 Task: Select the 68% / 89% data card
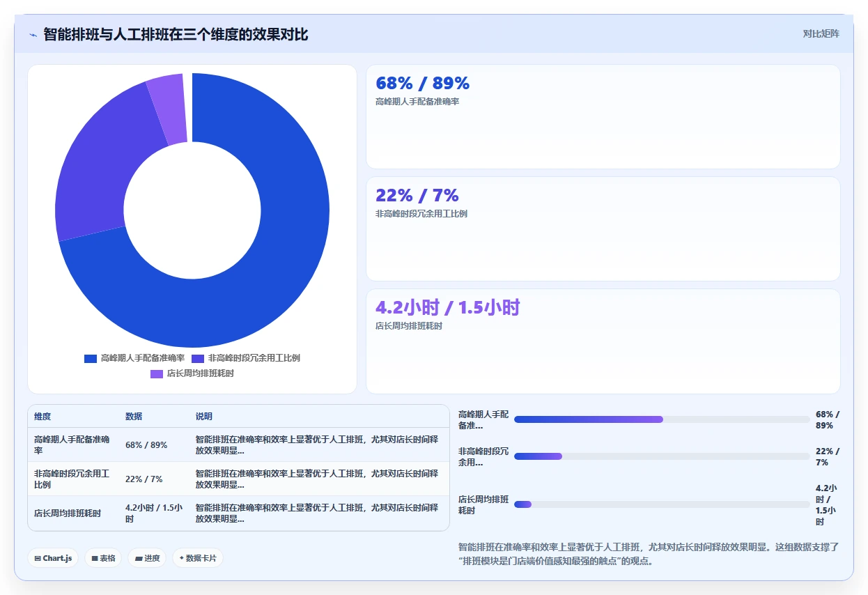click(x=603, y=117)
